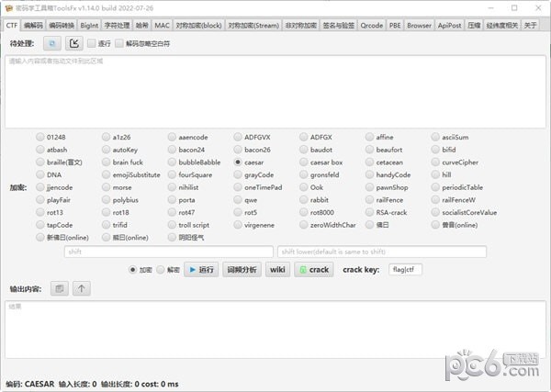Click the import file icon beside 待处理
Image resolution: width=551 pixels, height=392 pixels.
(74, 43)
